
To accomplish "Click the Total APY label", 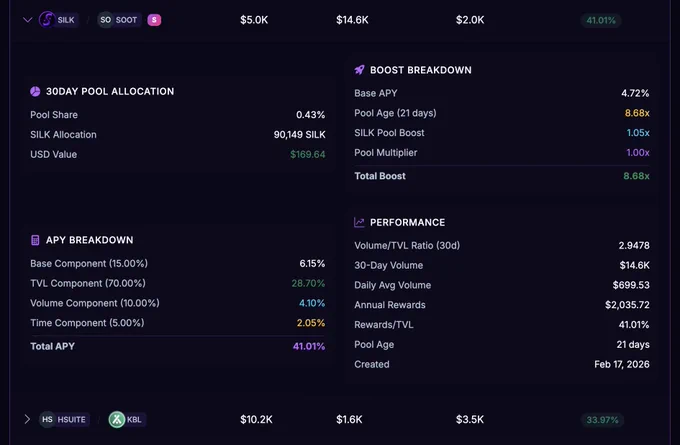I will [52, 347].
